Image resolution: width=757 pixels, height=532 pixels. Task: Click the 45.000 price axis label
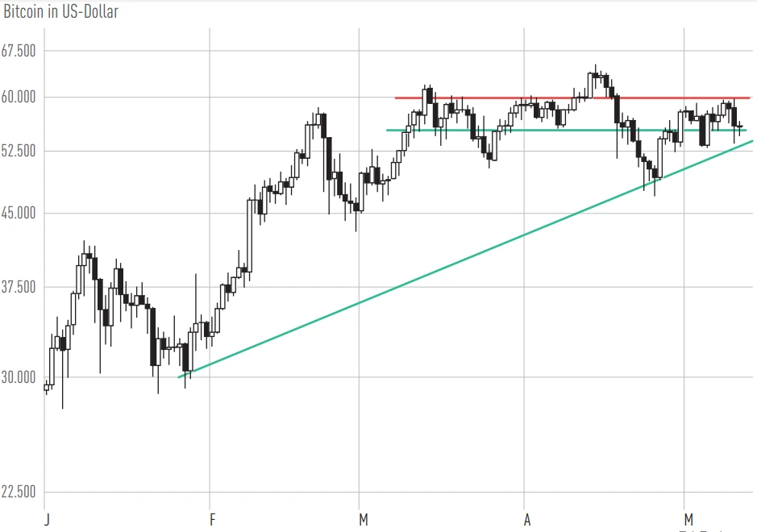coord(19,214)
